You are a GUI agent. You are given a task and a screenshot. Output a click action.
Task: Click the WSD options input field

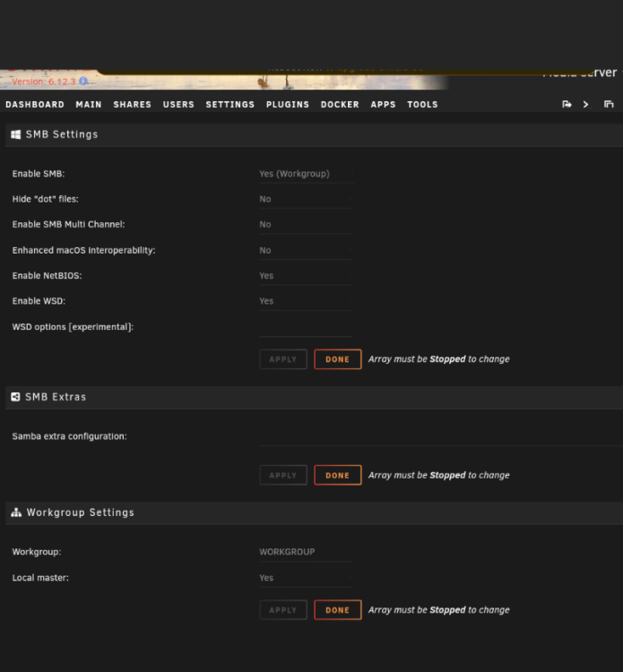point(306,327)
